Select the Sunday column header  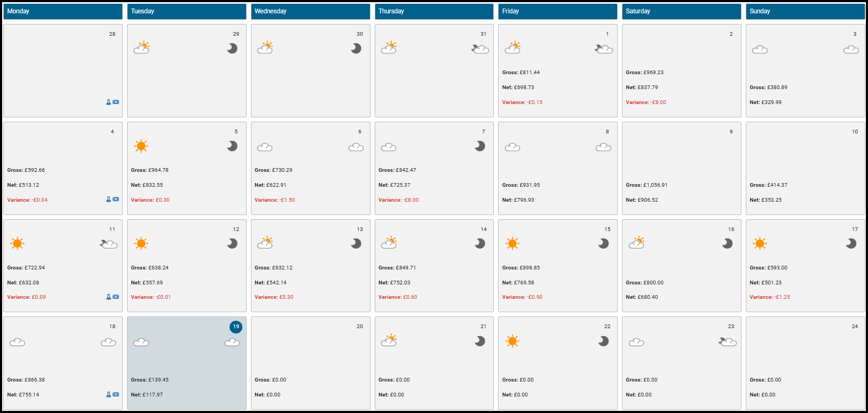[x=805, y=11]
